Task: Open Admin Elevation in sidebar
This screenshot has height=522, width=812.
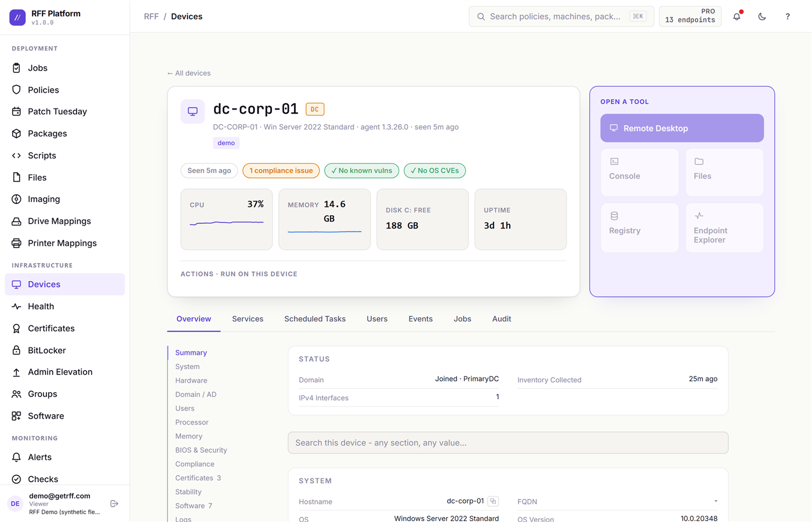Action: pyautogui.click(x=65, y=372)
